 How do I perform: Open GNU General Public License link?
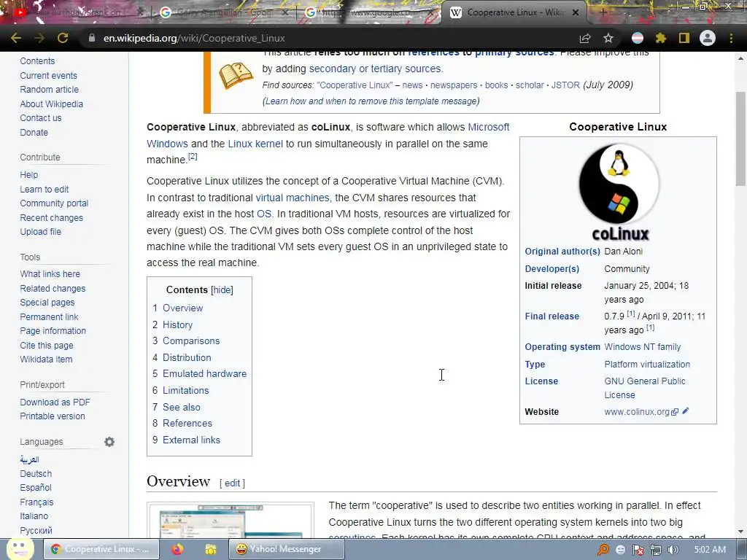pos(645,388)
